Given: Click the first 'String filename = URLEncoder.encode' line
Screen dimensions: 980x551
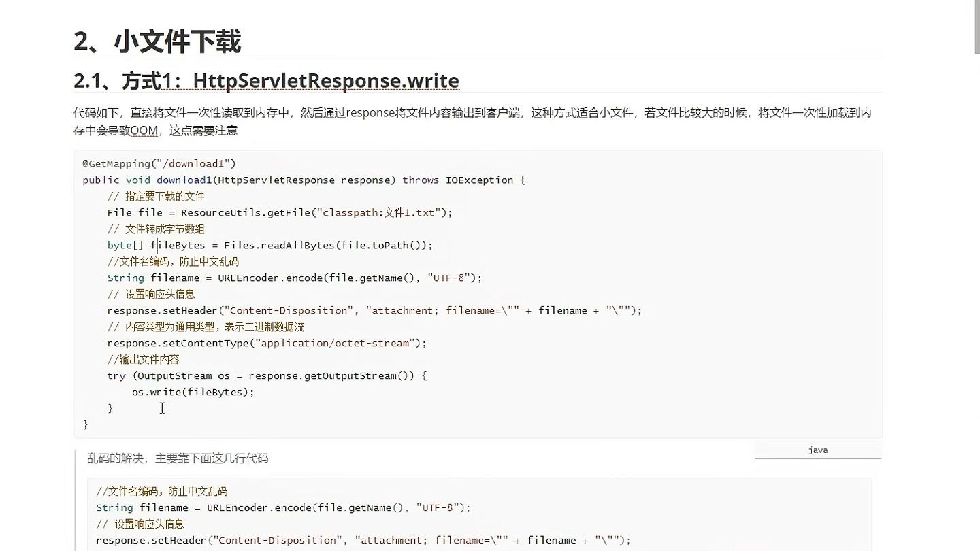Looking at the screenshot, I should (x=294, y=278).
